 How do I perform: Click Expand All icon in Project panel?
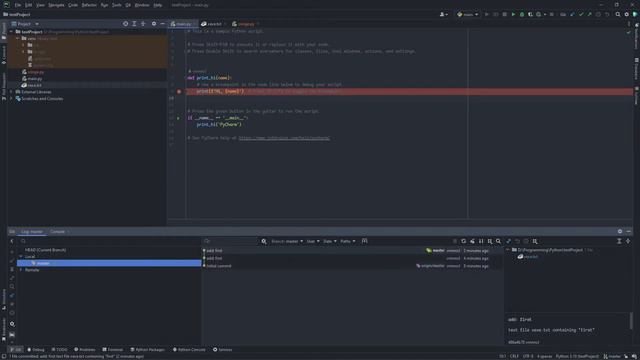[134, 24]
